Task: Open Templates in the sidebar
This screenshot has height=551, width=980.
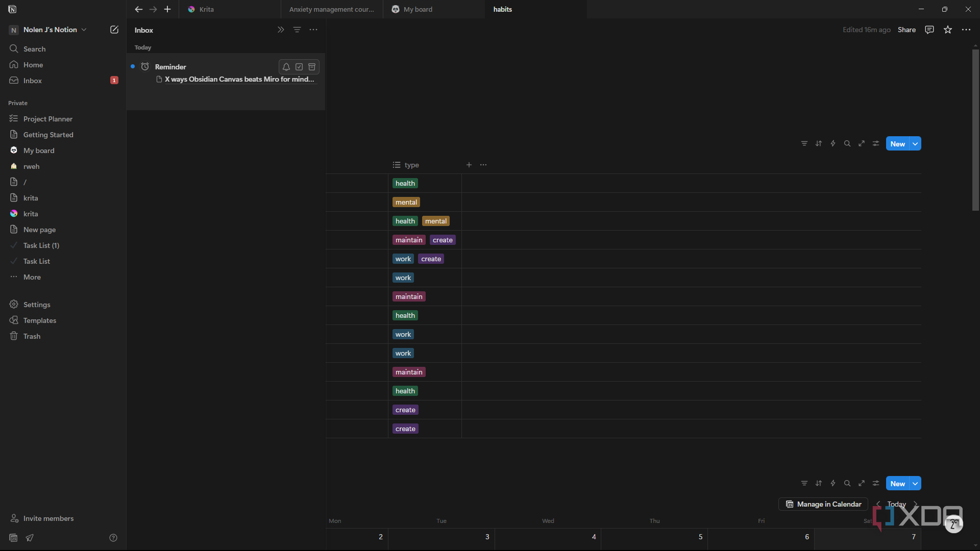Action: click(x=63, y=320)
